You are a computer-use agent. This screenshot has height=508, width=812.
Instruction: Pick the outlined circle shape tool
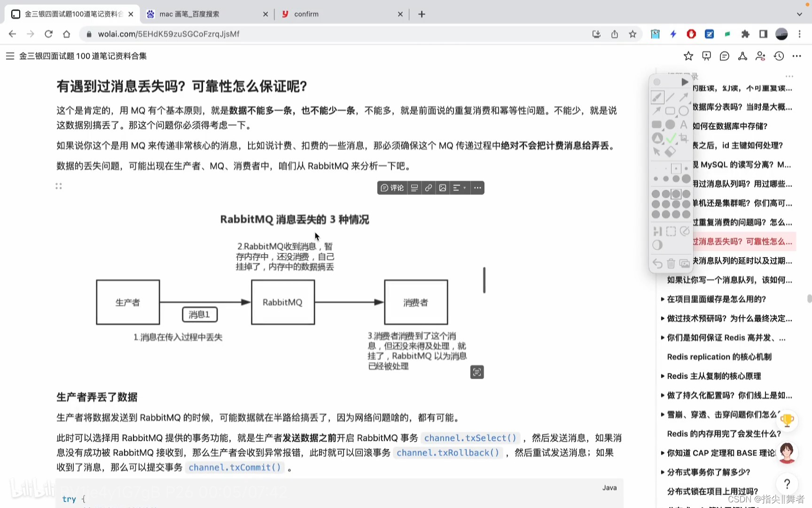pos(684,111)
